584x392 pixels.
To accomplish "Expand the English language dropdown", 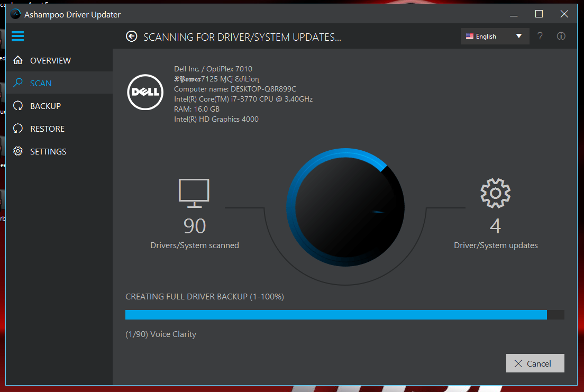I will 495,36.
